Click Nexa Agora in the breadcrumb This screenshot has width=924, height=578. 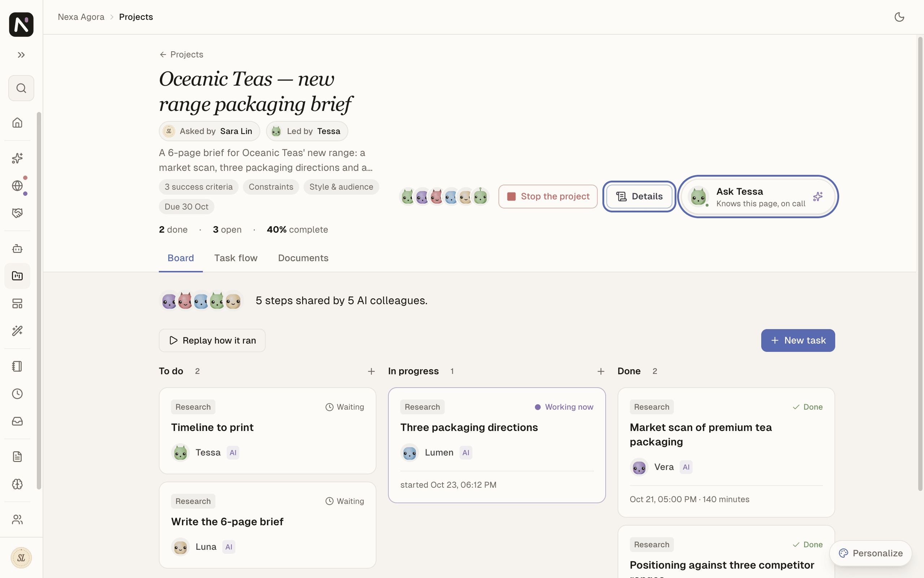[81, 17]
